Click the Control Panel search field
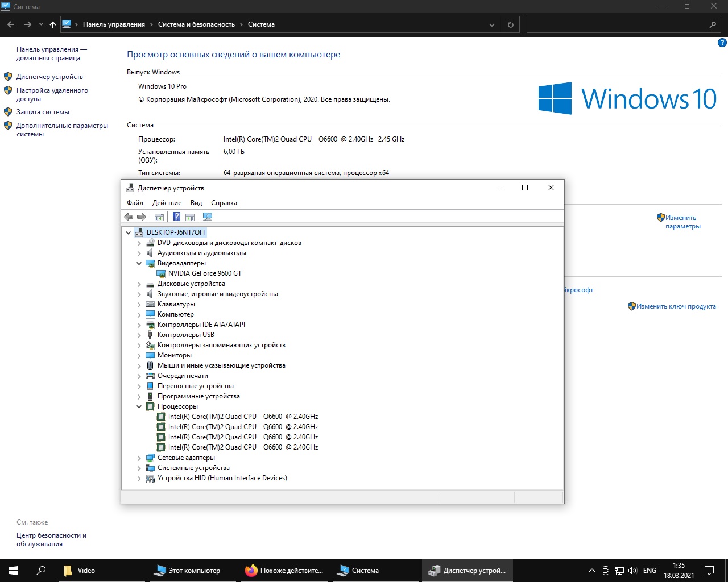Image resolution: width=728 pixels, height=582 pixels. point(623,24)
